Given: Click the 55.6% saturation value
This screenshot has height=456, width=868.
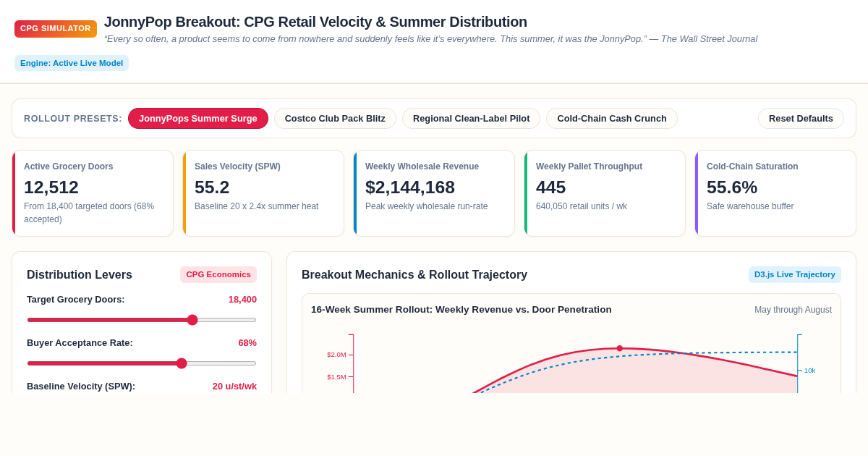Looking at the screenshot, I should tap(732, 187).
